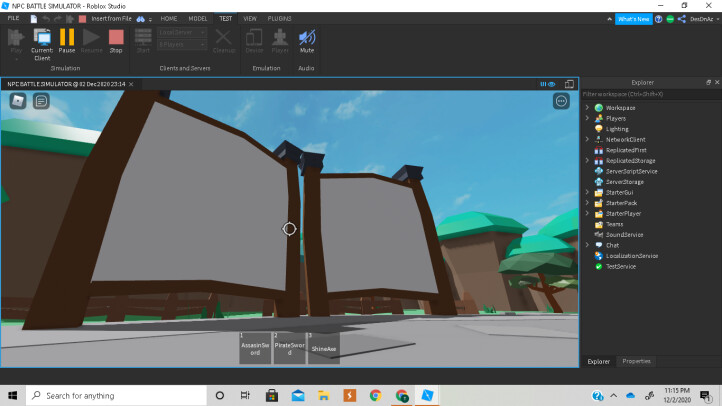Image resolution: width=722 pixels, height=406 pixels.
Task: Click the binoculars find icon
Action: pyautogui.click(x=140, y=19)
